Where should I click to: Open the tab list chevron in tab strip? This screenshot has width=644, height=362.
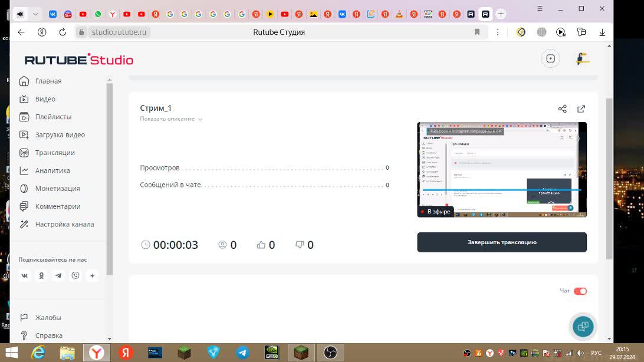pos(35,14)
